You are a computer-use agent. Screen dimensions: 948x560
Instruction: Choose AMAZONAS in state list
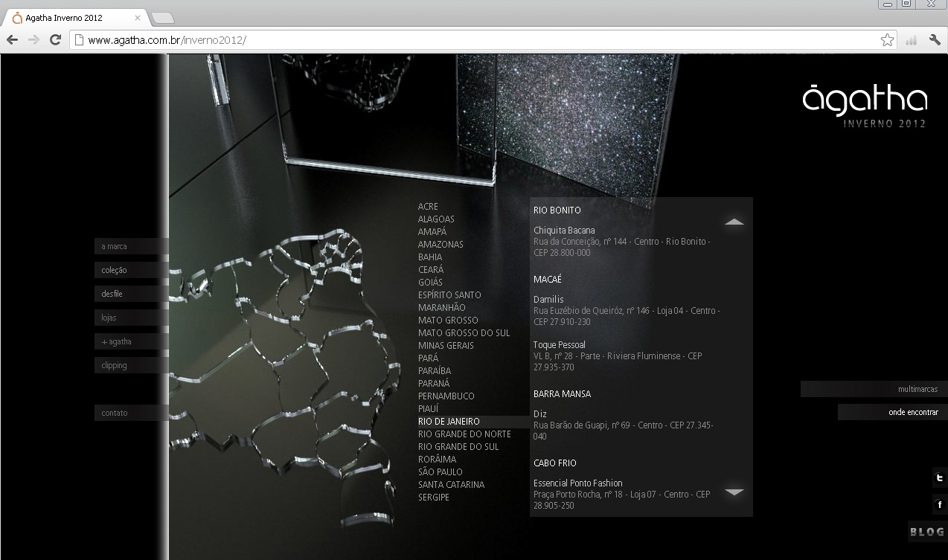tap(441, 245)
